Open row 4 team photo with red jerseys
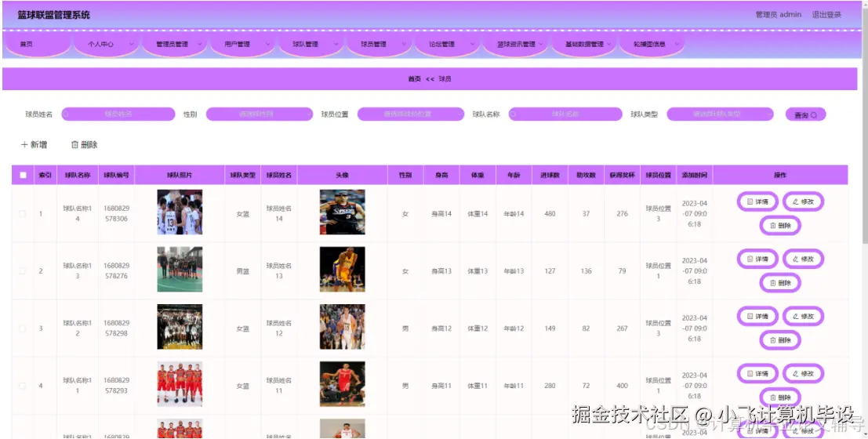The height and width of the screenshot is (439, 868). click(180, 384)
